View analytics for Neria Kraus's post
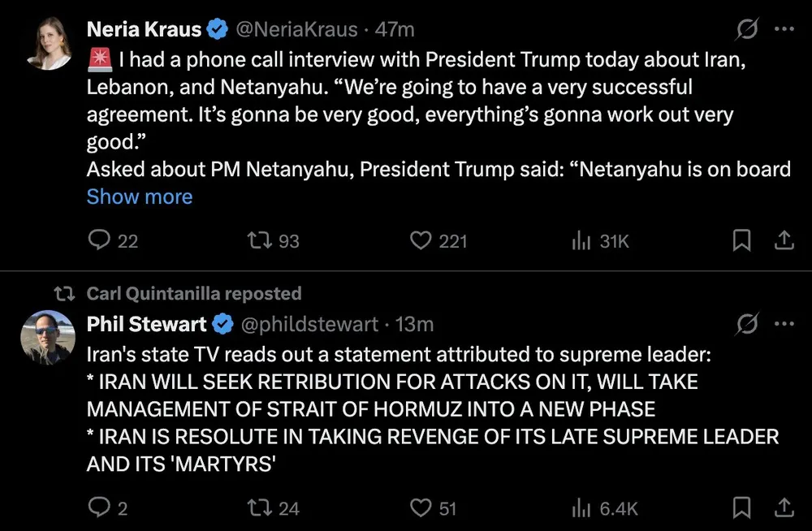 pyautogui.click(x=581, y=240)
